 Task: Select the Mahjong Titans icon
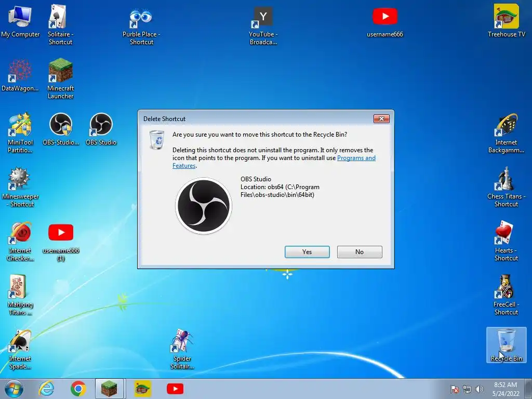(20, 296)
